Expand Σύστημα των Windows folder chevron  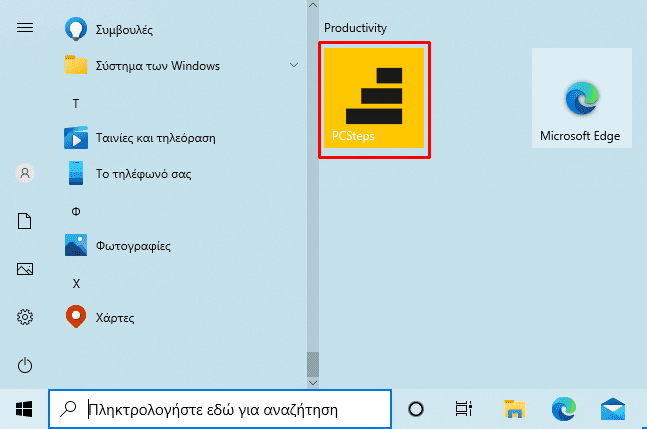point(294,65)
